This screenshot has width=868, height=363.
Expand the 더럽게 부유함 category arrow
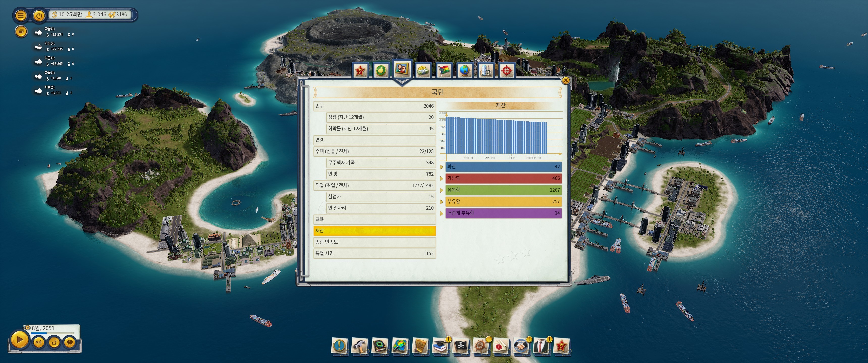pyautogui.click(x=441, y=213)
